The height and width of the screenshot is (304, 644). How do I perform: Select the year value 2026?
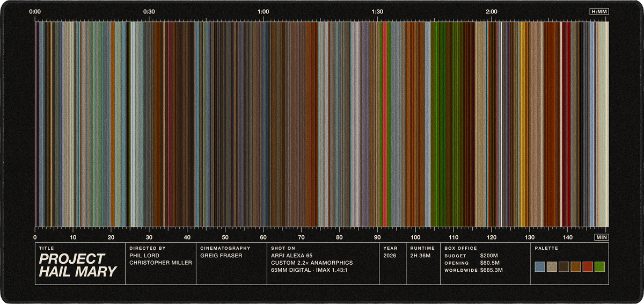point(390,256)
